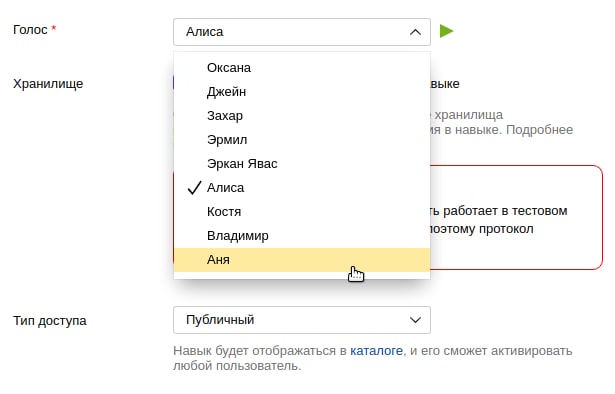Select the Оксана voice option
Image resolution: width=615 pixels, height=394 pixels.
302,68
